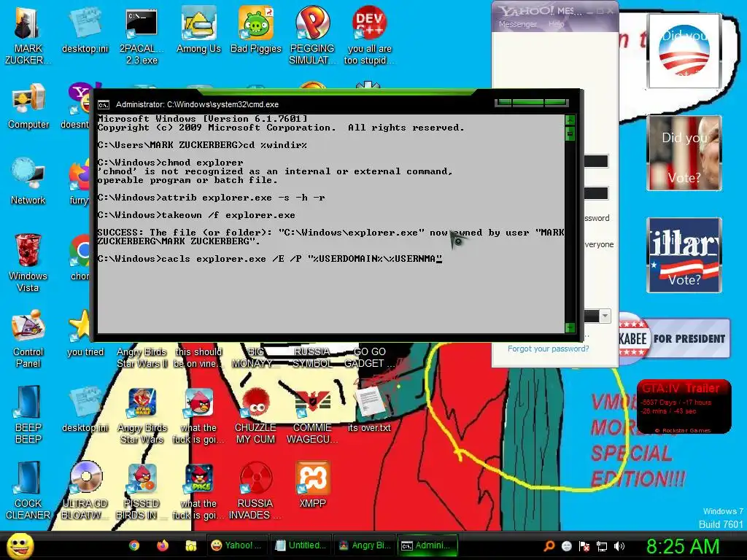Viewport: 747px width, 560px height.
Task: Open the Help menu in Yahoo Messenger
Action: 556,24
